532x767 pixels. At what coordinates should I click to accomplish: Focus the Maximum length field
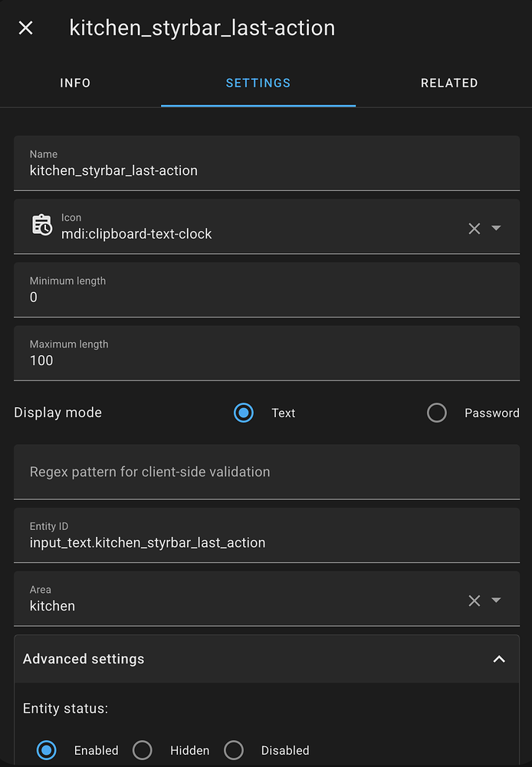tap(267, 360)
